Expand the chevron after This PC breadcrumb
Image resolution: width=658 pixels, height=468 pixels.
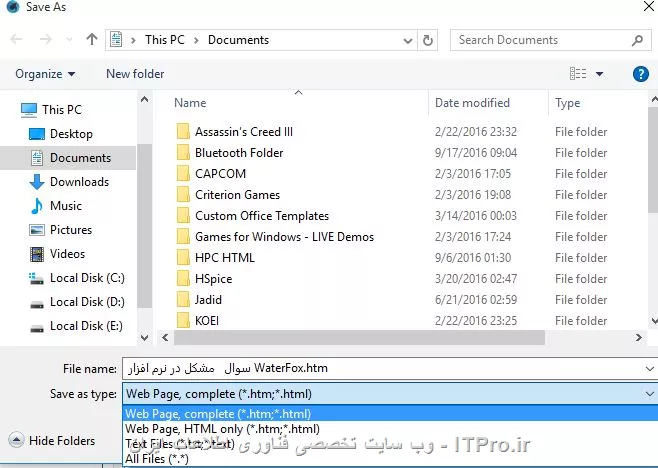(x=196, y=40)
